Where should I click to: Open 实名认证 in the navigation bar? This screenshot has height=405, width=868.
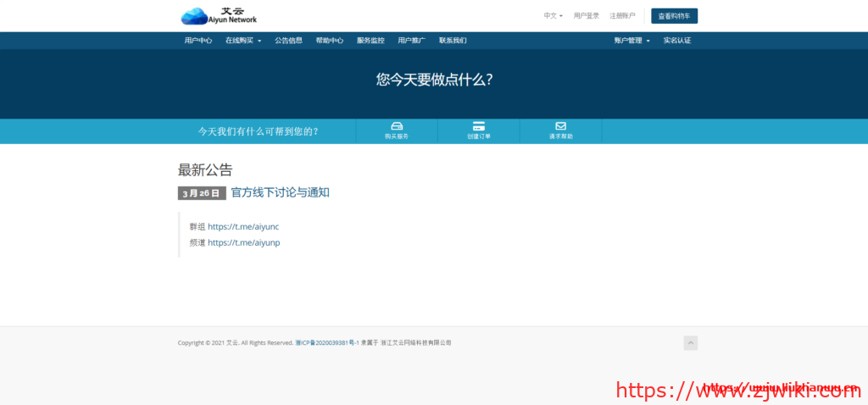677,41
